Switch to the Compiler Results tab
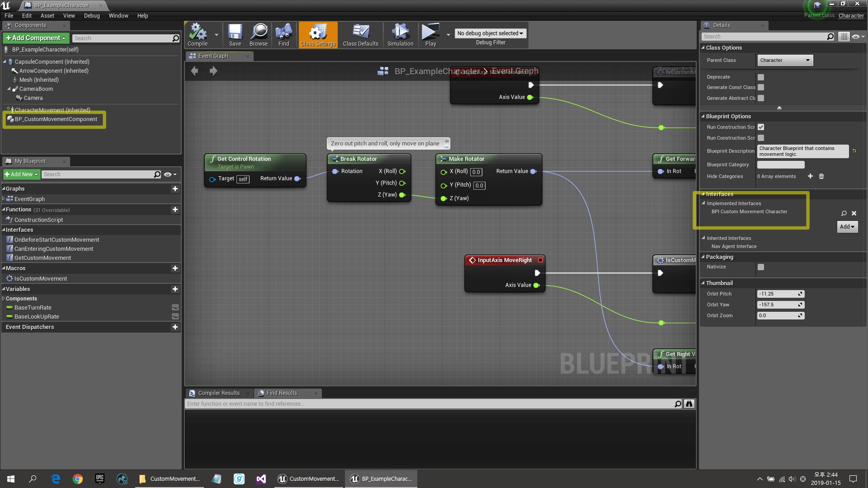868x488 pixels. tap(218, 393)
